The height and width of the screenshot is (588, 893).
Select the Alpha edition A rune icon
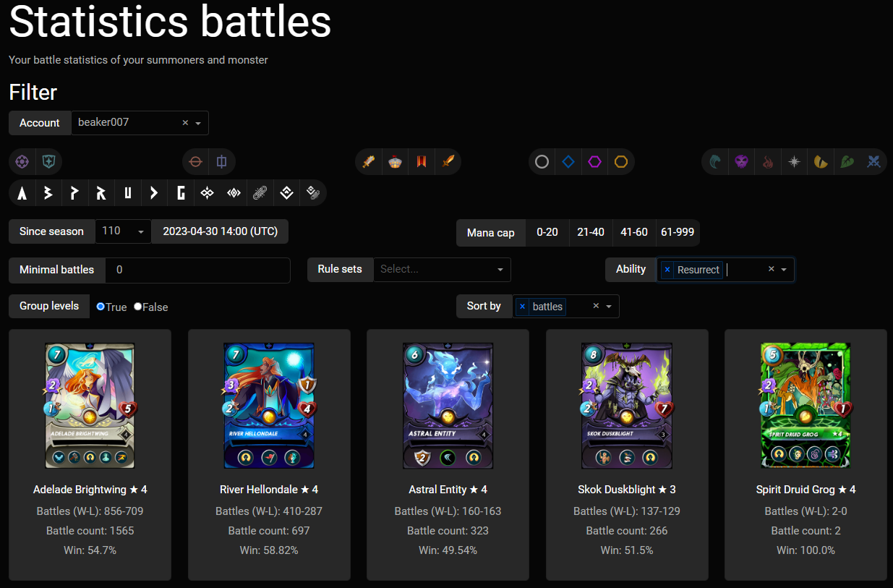coord(22,193)
